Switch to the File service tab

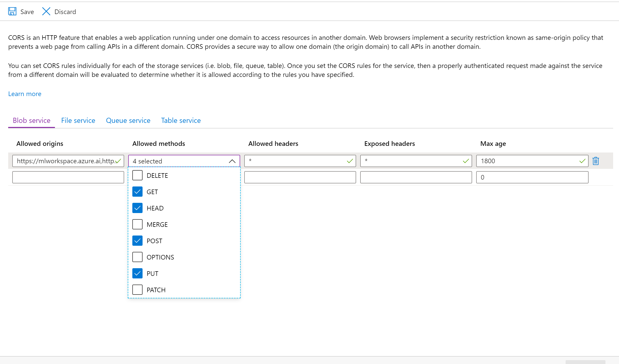click(78, 120)
